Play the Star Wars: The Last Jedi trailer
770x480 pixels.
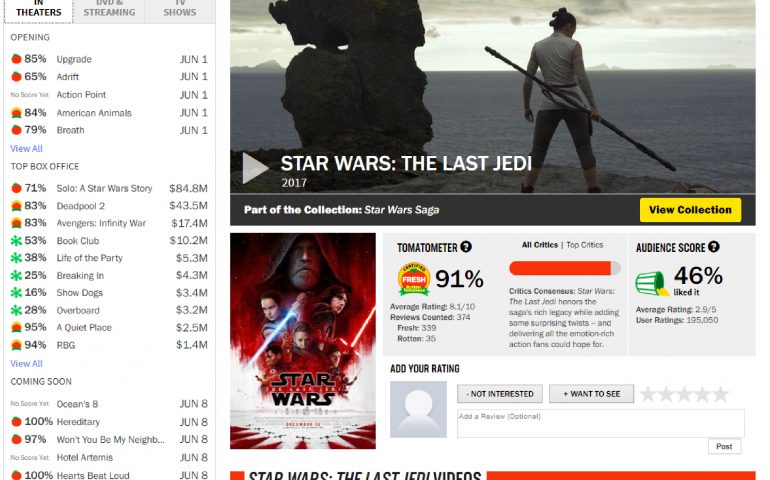click(x=255, y=168)
